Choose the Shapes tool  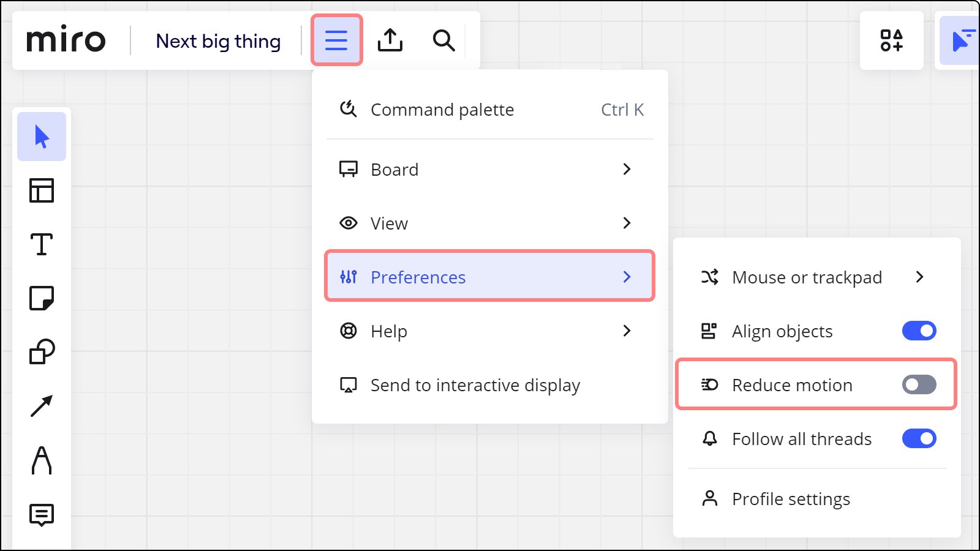pyautogui.click(x=42, y=352)
